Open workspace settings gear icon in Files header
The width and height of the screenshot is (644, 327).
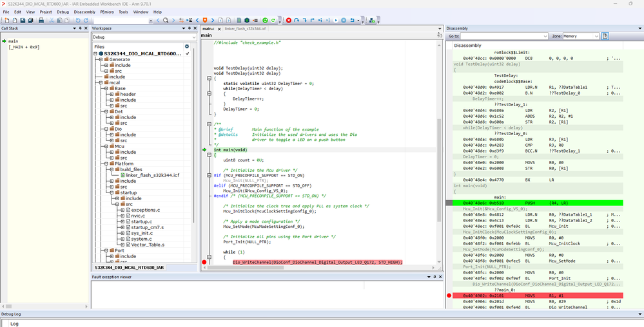187,46
